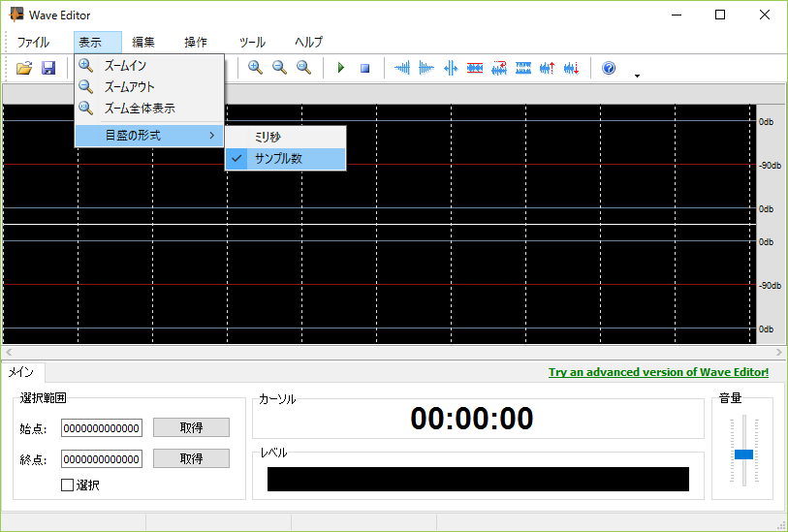This screenshot has height=532, width=788.
Task: Click the magnifier icon beside ズームアウト
Action: pyautogui.click(x=86, y=86)
